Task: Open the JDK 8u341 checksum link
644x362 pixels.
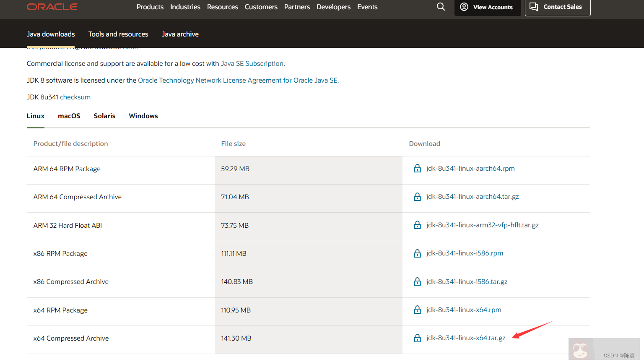Action: click(75, 97)
